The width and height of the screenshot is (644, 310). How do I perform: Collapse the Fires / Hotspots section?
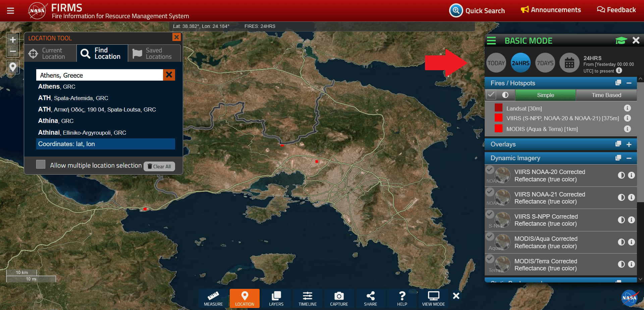click(x=629, y=83)
